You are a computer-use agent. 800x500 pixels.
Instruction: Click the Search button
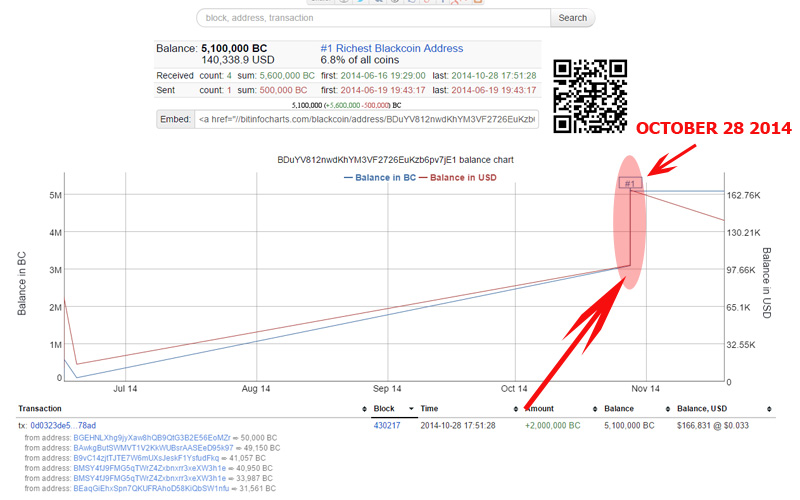572,18
